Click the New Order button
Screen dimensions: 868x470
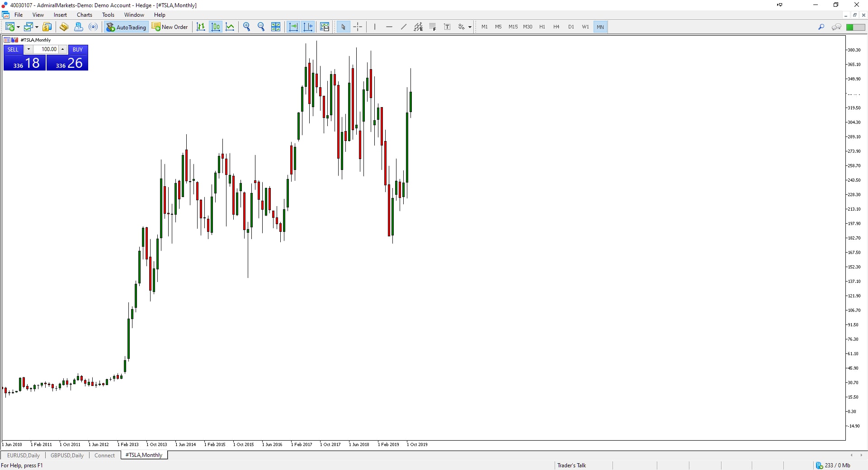(170, 27)
